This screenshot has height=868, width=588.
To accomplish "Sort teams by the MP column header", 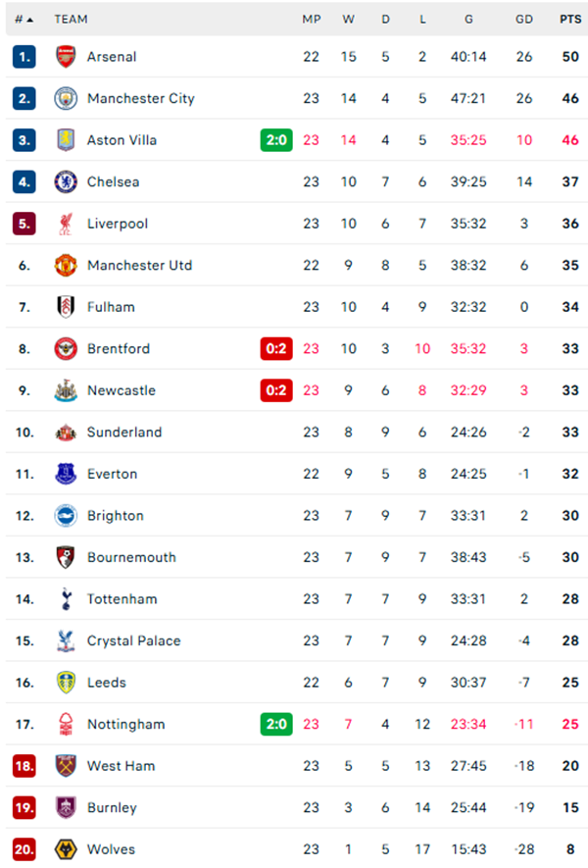I will 311,19.
